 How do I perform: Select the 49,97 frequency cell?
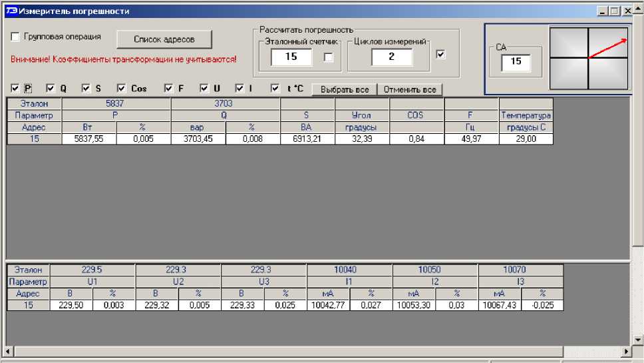tap(472, 139)
